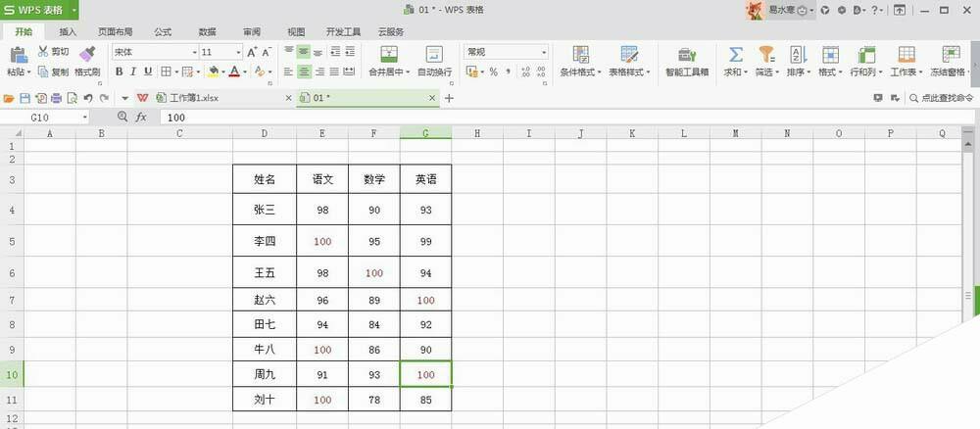
Task: Toggle align text left
Action: click(289, 71)
